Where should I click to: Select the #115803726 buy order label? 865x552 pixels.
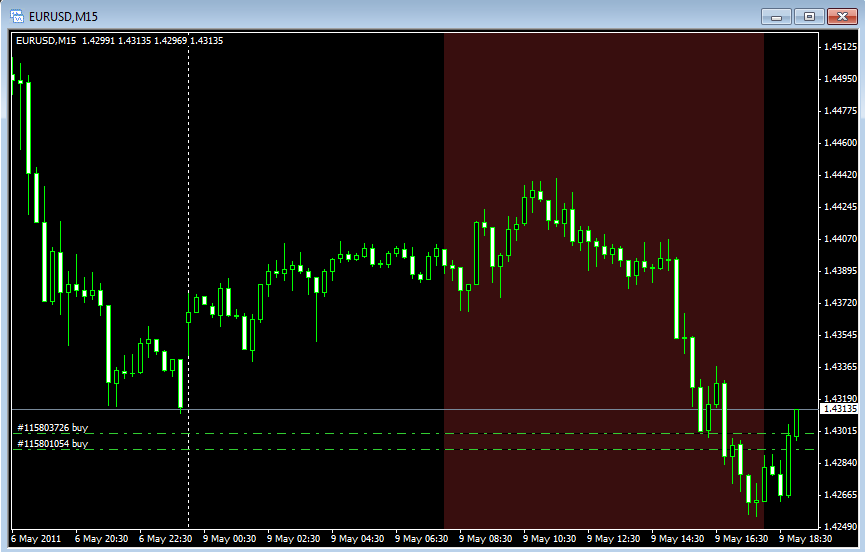[x=52, y=427]
